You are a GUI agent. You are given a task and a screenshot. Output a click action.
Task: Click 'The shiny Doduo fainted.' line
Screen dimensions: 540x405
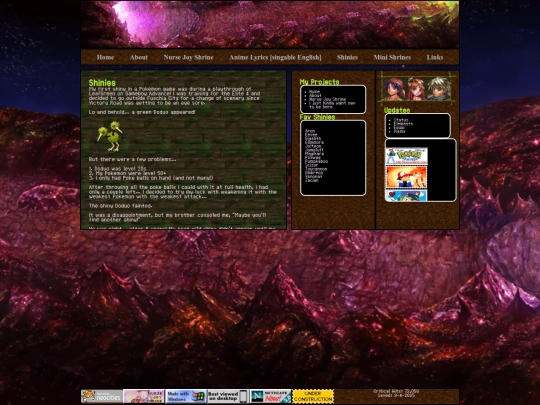pyautogui.click(x=121, y=206)
